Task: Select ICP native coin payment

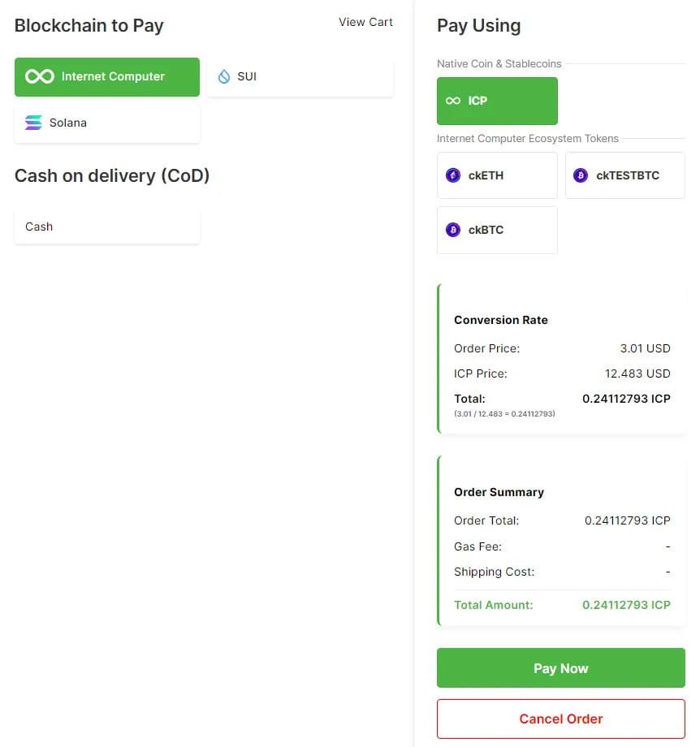Action: click(x=497, y=101)
